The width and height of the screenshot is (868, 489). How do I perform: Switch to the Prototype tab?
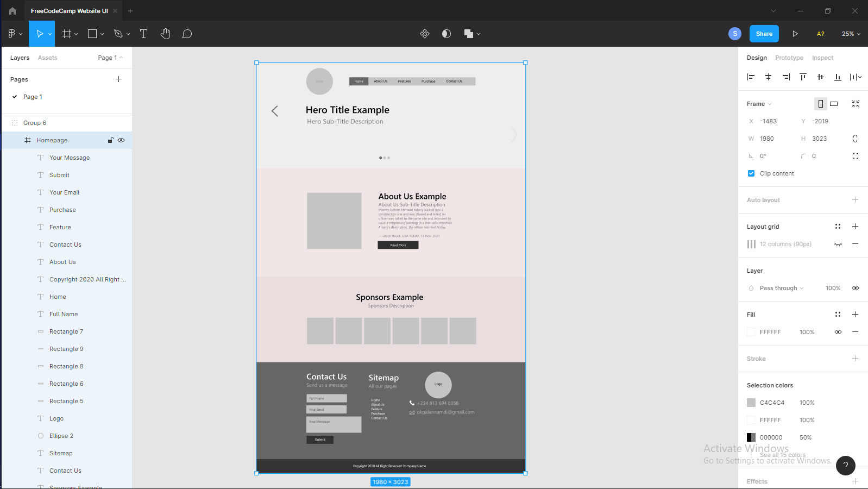[789, 58]
